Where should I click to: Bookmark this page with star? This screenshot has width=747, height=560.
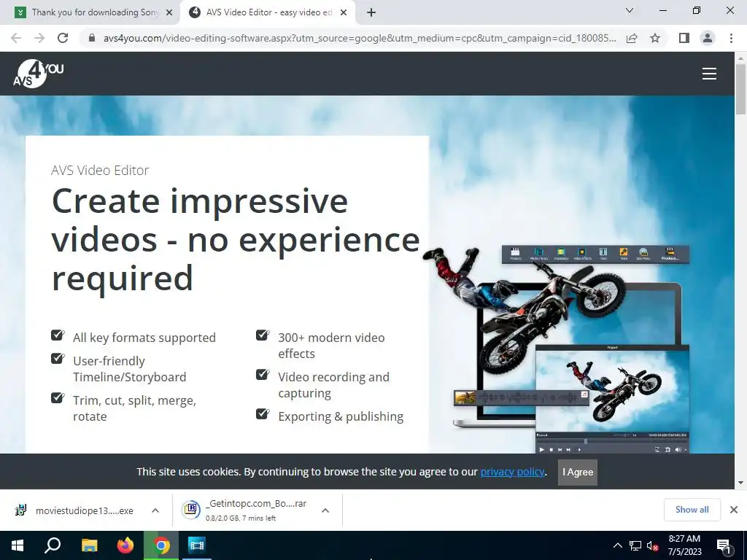coord(655,38)
